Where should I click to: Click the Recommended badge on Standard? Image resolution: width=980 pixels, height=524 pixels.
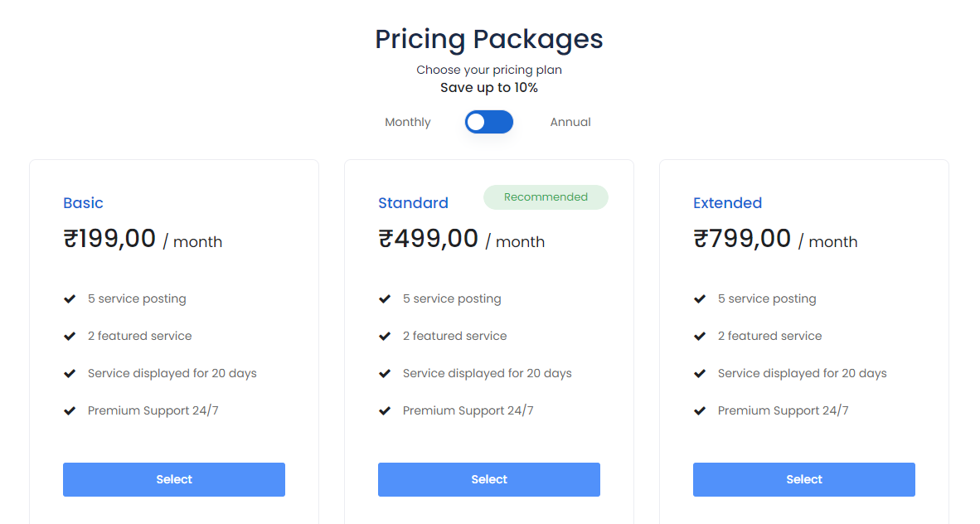pos(546,197)
